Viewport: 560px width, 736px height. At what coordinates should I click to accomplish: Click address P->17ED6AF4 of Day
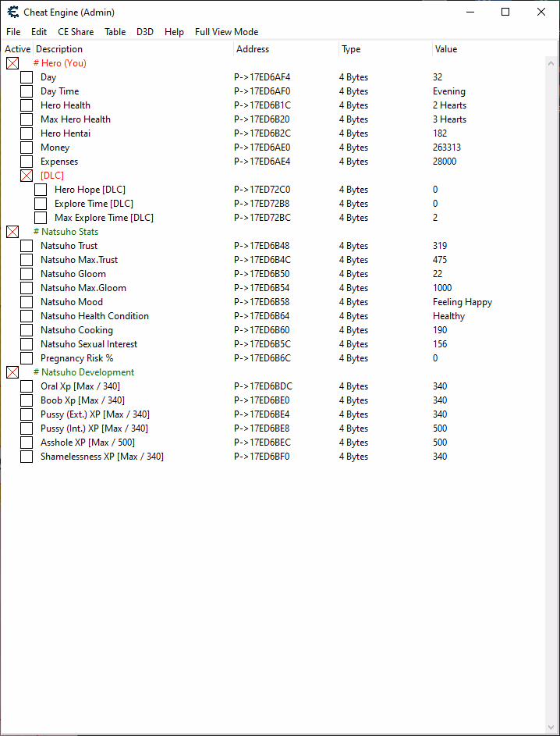pyautogui.click(x=262, y=77)
